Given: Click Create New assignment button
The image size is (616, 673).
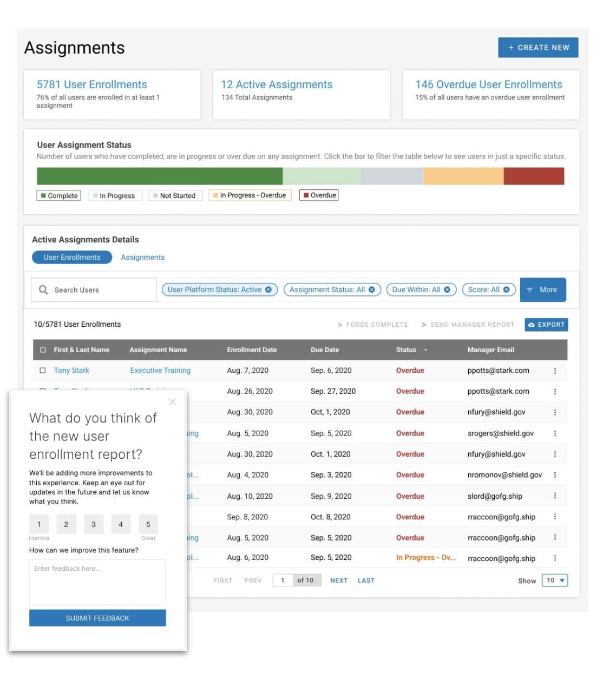Looking at the screenshot, I should tap(538, 48).
